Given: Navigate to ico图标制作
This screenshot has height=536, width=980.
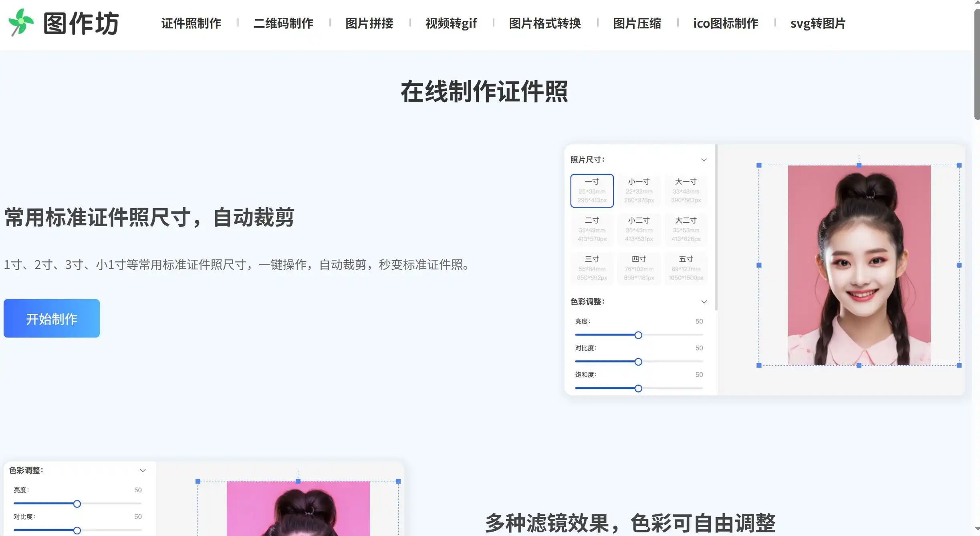Looking at the screenshot, I should (x=726, y=23).
